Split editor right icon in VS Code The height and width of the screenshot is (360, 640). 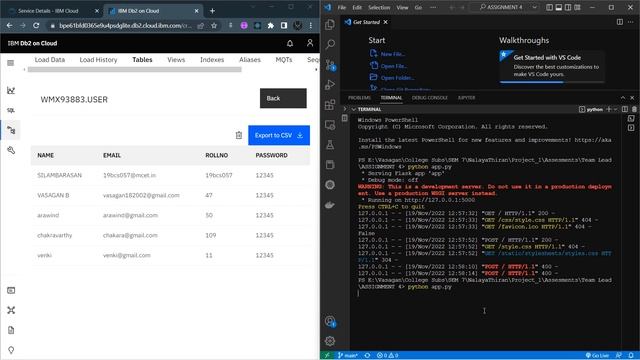click(x=620, y=22)
